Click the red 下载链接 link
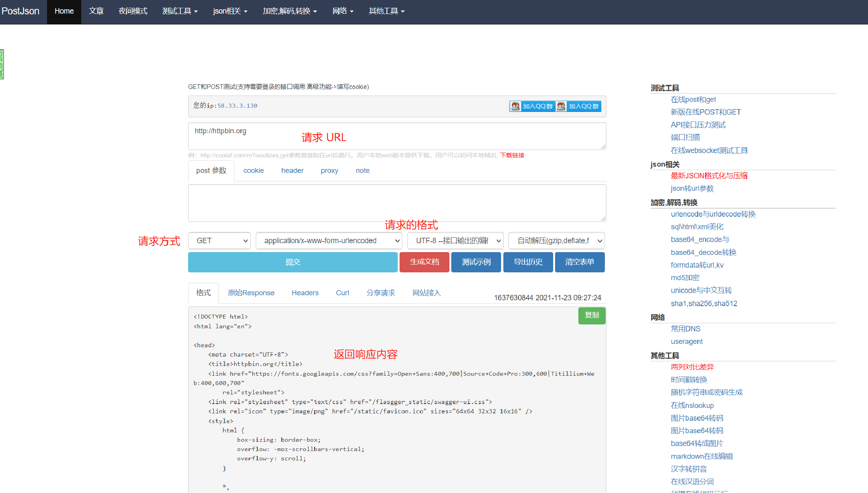The width and height of the screenshot is (868, 493). 512,155
